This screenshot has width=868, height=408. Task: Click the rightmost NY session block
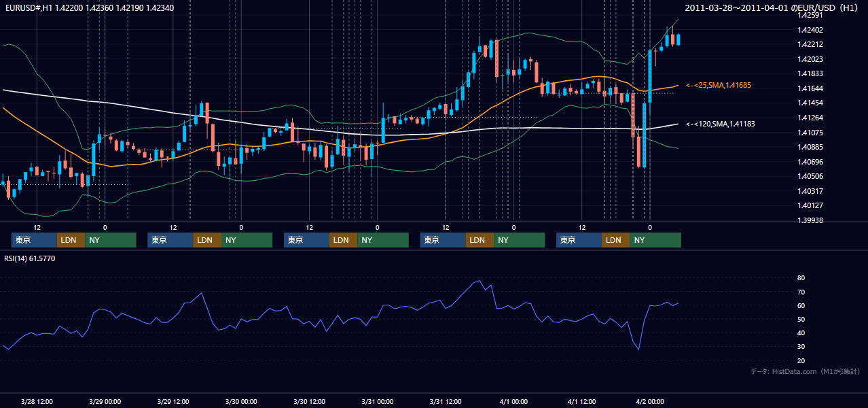click(x=655, y=240)
